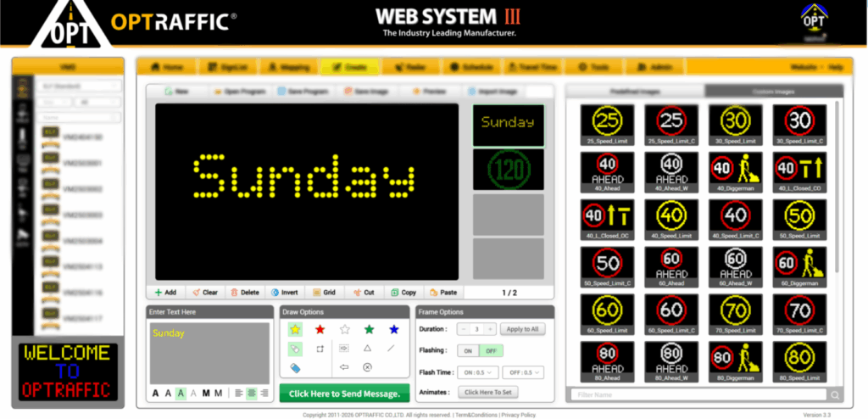Open animation settings via Click Here To Set
868x419 pixels.
[x=487, y=393]
